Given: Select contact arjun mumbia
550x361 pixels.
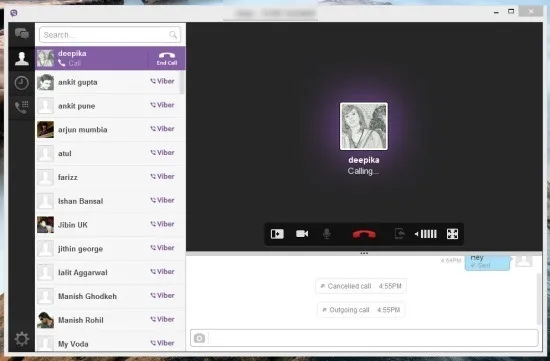Looking at the screenshot, I should [110, 129].
